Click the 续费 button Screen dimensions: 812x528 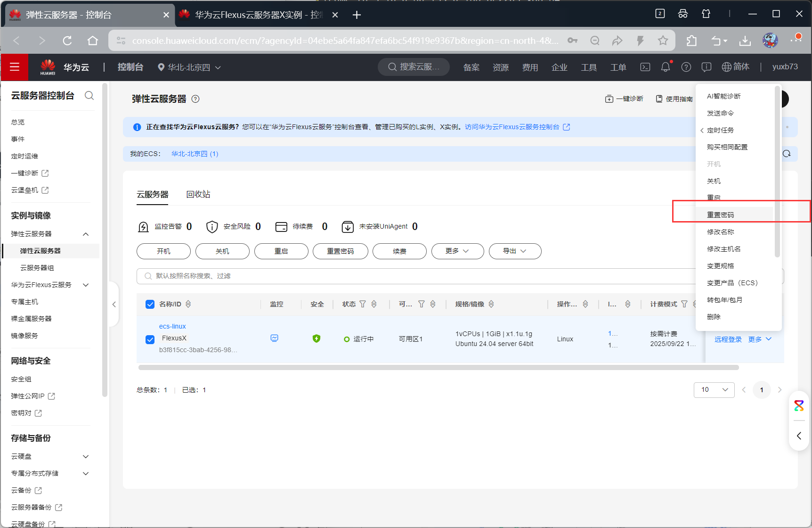[399, 251]
